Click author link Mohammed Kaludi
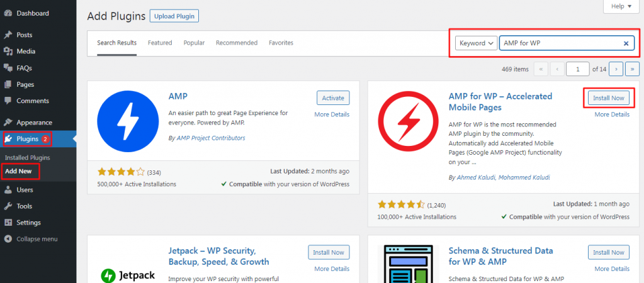 click(523, 177)
